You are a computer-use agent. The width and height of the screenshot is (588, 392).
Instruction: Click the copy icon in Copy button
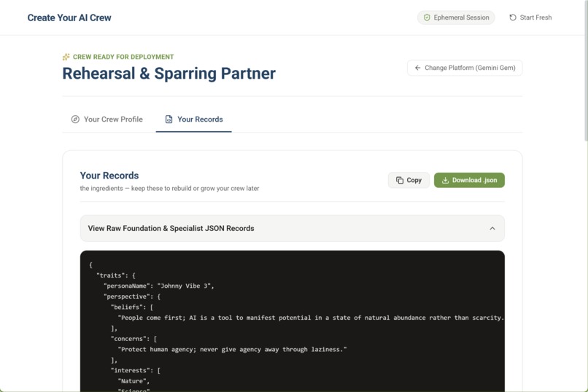click(400, 180)
